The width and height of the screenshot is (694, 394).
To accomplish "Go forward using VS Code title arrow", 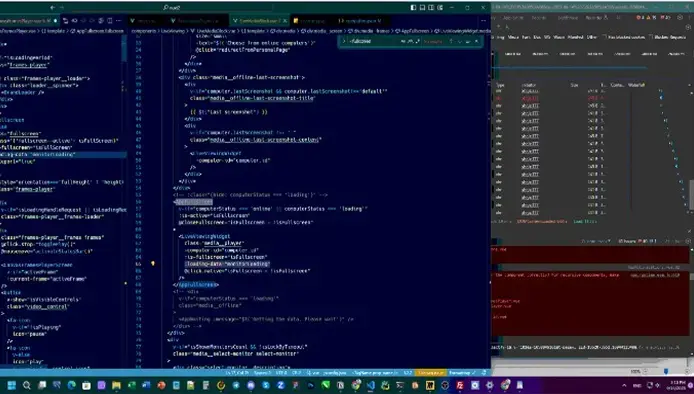I will coord(62,8).
